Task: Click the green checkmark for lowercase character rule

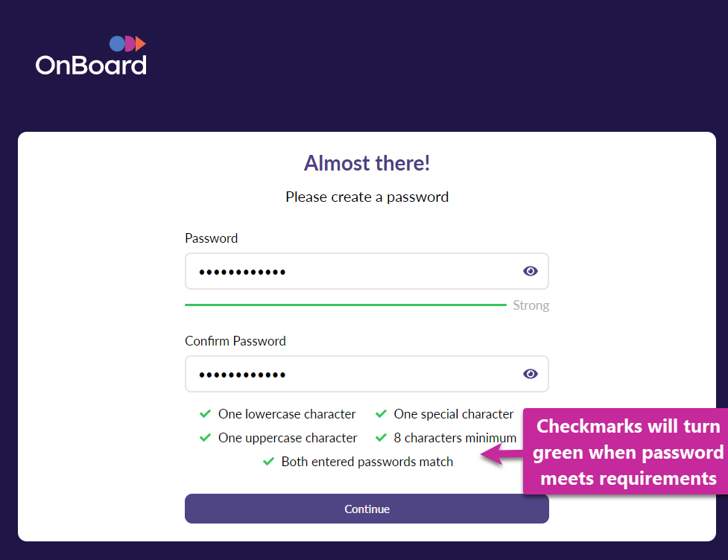Action: click(206, 414)
